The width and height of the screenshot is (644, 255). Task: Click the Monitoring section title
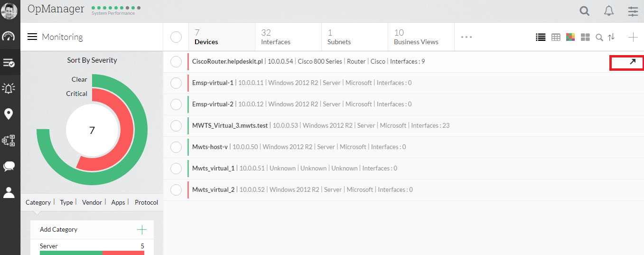(62, 37)
